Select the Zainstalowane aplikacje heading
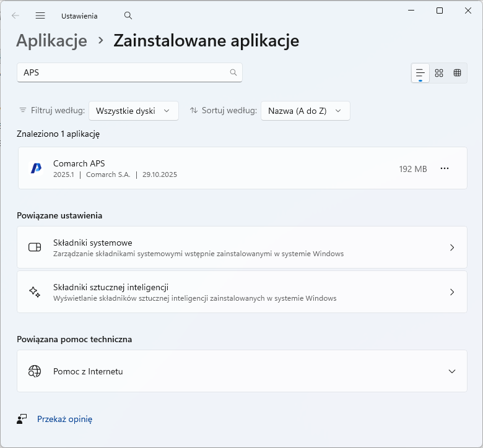This screenshot has height=448, width=483. [x=206, y=41]
